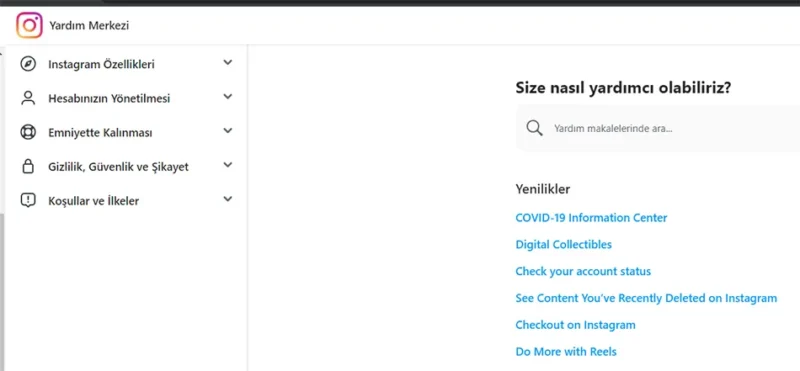The image size is (800, 371).
Task: Expand the Emniyette Kalınması chevron
Action: [x=228, y=131]
